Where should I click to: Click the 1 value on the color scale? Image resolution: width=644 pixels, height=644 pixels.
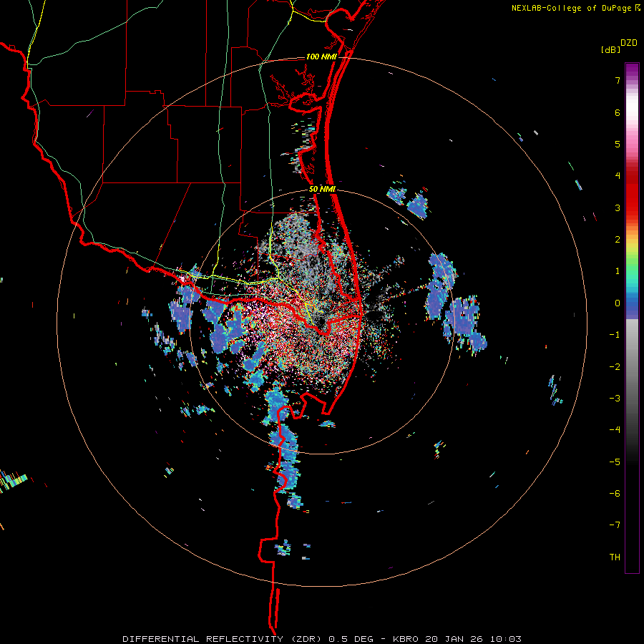point(618,271)
